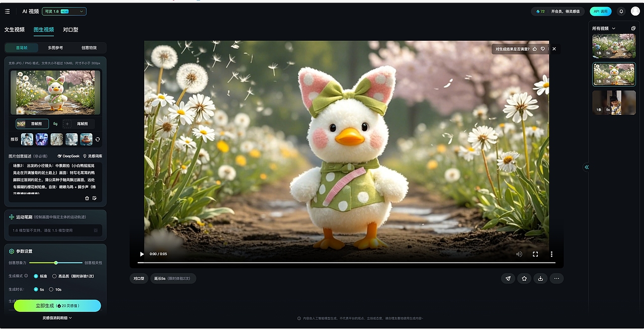
Task: Choose 10s generation duration
Action: pyautogui.click(x=55, y=289)
